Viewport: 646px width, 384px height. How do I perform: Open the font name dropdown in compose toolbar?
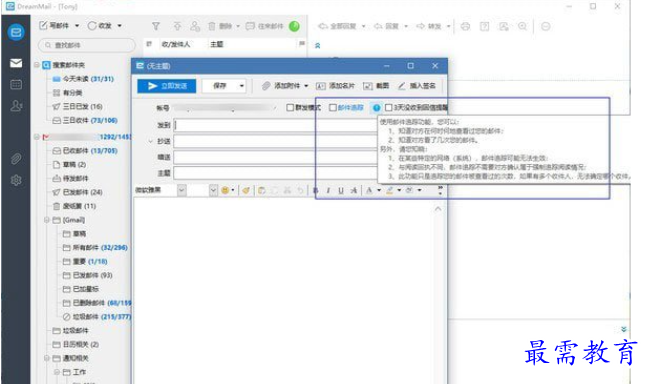pos(182,190)
